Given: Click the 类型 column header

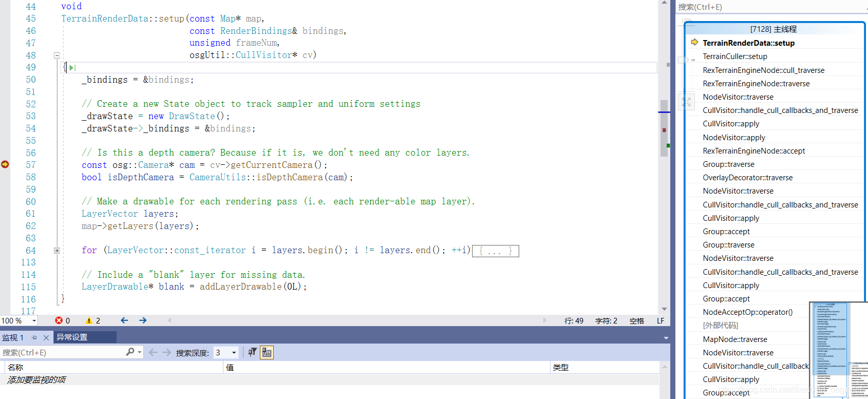Looking at the screenshot, I should point(604,367).
